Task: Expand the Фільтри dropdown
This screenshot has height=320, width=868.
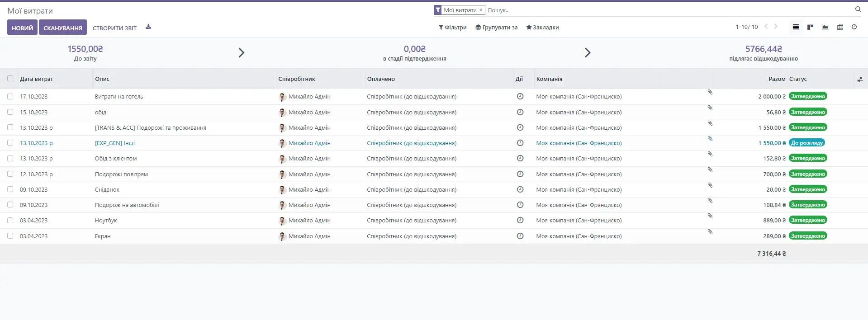Action: point(452,28)
